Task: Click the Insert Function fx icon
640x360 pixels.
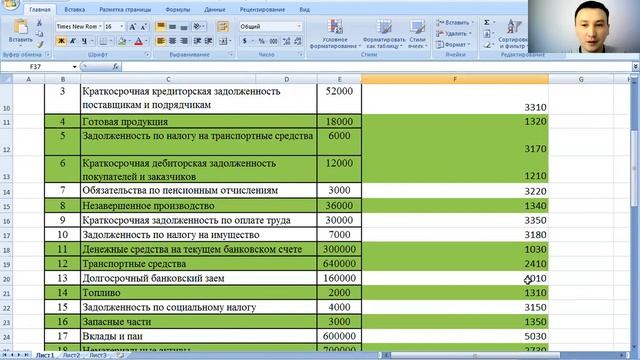Action: pyautogui.click(x=116, y=67)
